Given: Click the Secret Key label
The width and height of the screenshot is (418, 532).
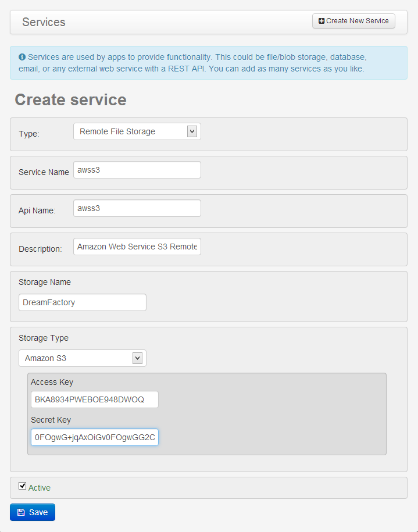Looking at the screenshot, I should point(51,420).
